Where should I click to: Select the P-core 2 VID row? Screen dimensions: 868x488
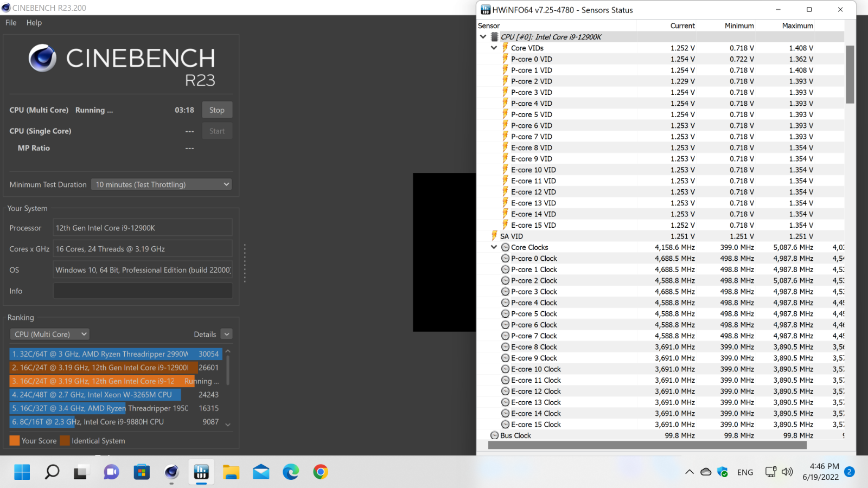click(x=660, y=81)
